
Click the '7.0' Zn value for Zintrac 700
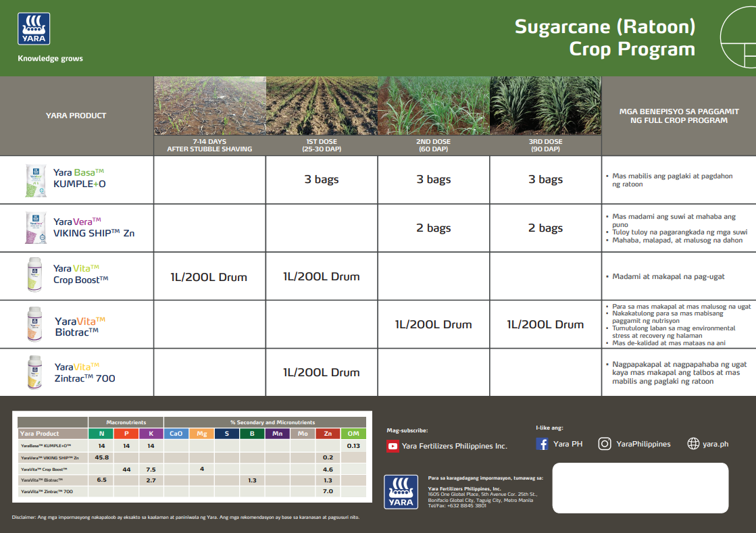coord(328,491)
